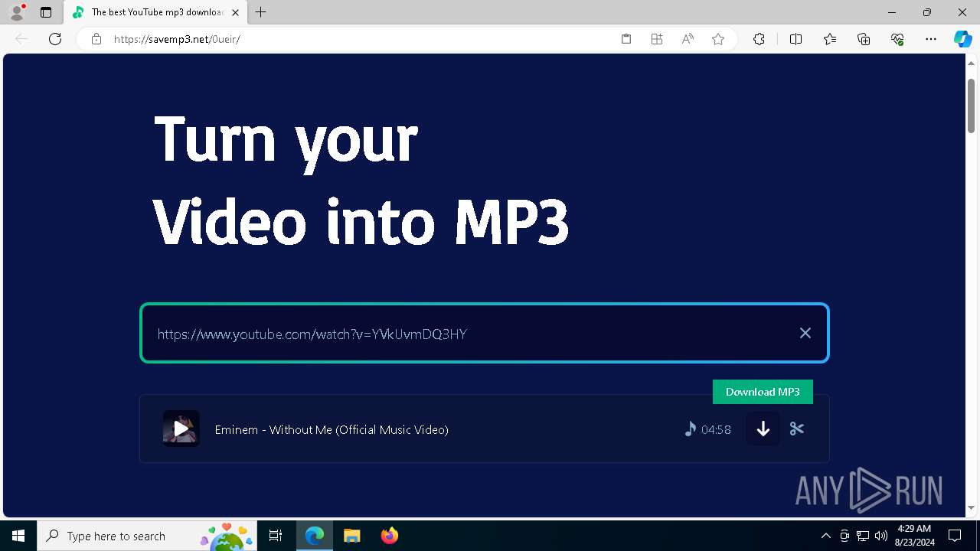Open the scissors trim tool
This screenshot has width=980, height=551.
click(x=797, y=429)
